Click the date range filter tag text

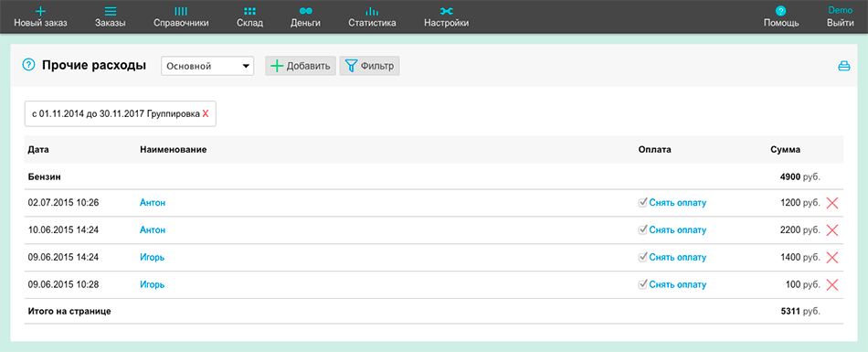coord(116,113)
